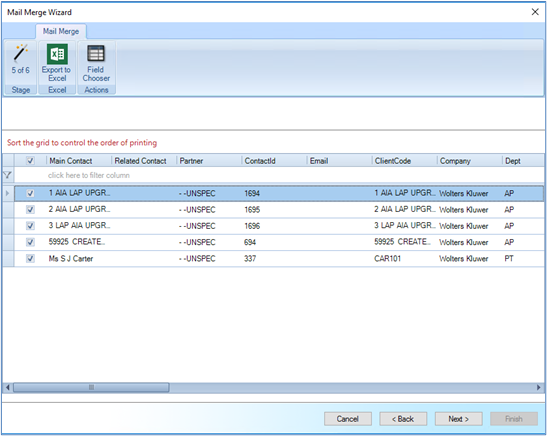
Task: Click ContactId value 337
Action: [x=250, y=258]
